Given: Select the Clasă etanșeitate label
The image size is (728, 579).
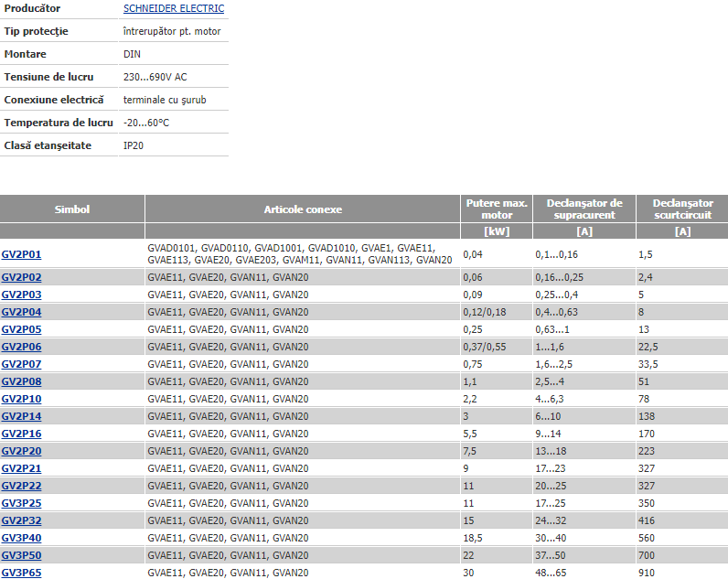Looking at the screenshot, I should coord(48,145).
